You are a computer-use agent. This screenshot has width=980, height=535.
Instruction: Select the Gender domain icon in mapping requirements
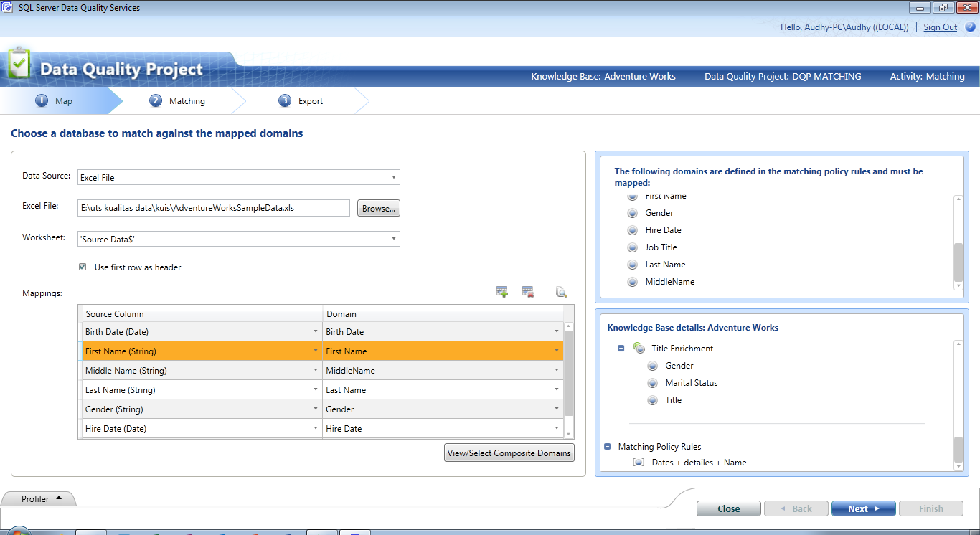[x=632, y=212]
